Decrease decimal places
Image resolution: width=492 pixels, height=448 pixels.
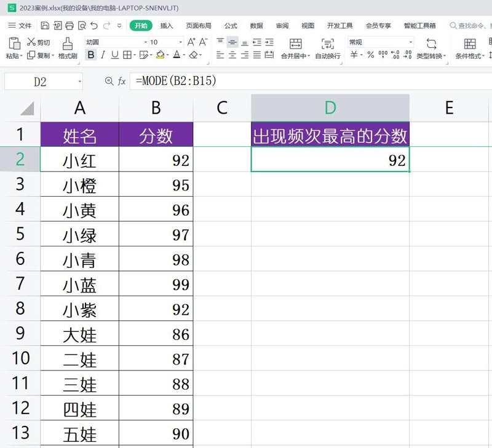[408, 55]
